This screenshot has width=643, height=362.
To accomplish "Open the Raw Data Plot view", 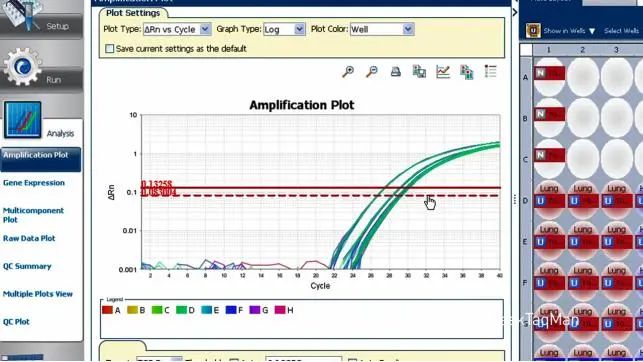I will pos(29,238).
